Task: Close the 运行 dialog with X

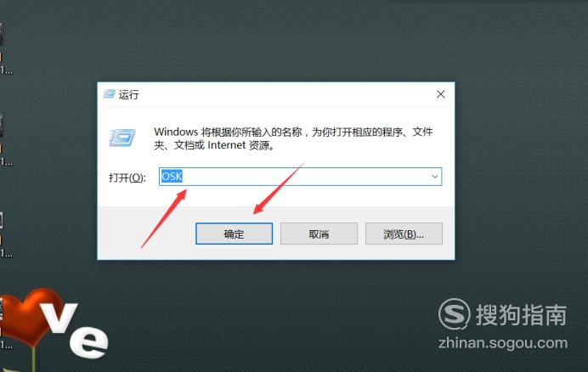Action: point(441,94)
